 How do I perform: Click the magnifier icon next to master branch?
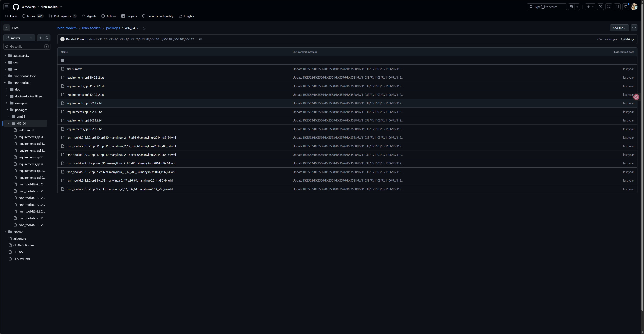coord(47,38)
